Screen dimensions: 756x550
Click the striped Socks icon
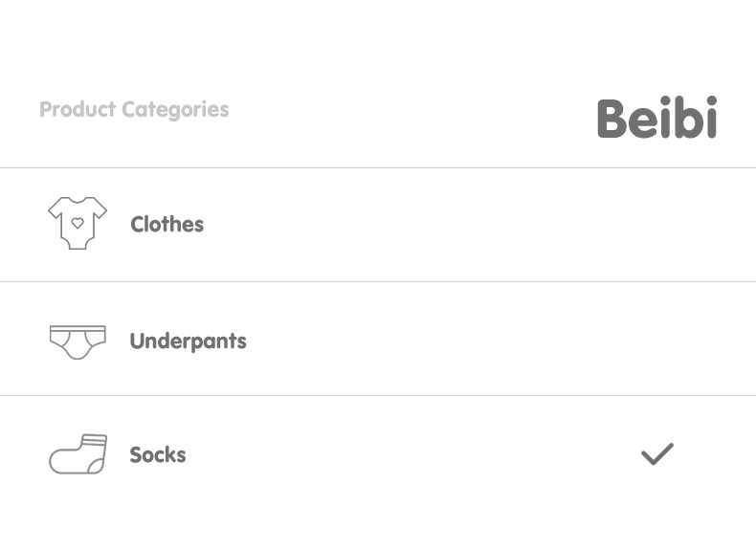tap(78, 454)
